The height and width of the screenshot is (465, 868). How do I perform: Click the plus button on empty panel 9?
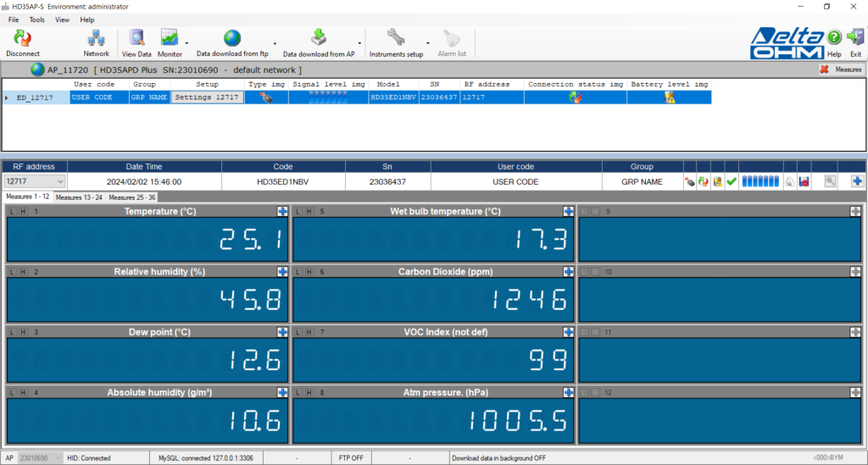coord(855,211)
